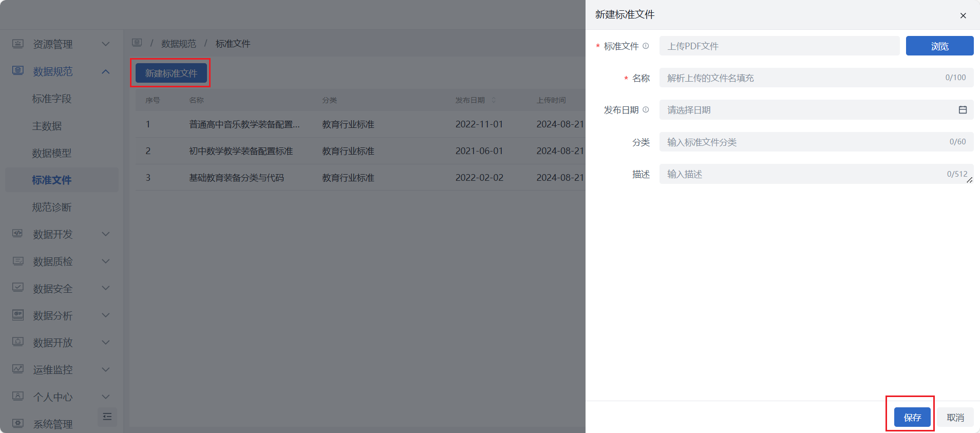Image resolution: width=980 pixels, height=433 pixels.
Task: Click the sidebar collapse icon at bottom
Action: (107, 417)
